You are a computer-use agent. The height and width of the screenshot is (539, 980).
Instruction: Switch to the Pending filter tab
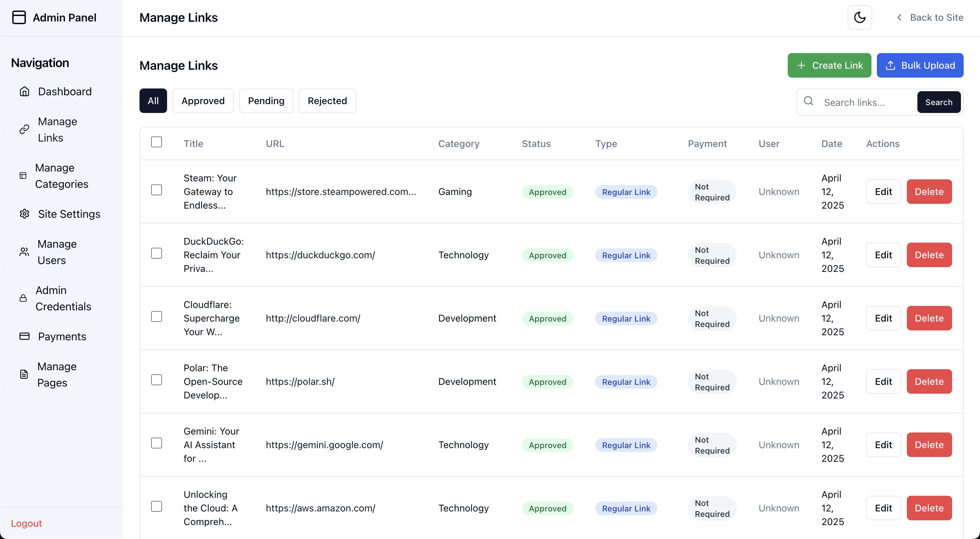(x=266, y=101)
